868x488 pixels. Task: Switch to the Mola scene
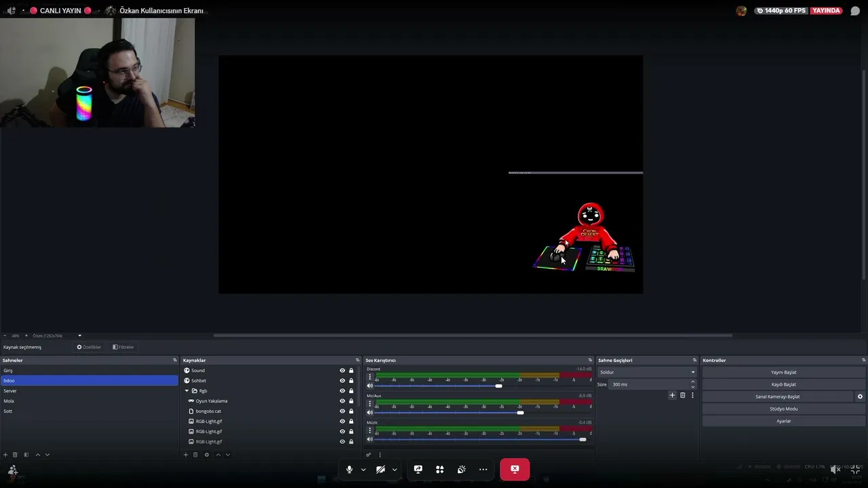(x=90, y=401)
